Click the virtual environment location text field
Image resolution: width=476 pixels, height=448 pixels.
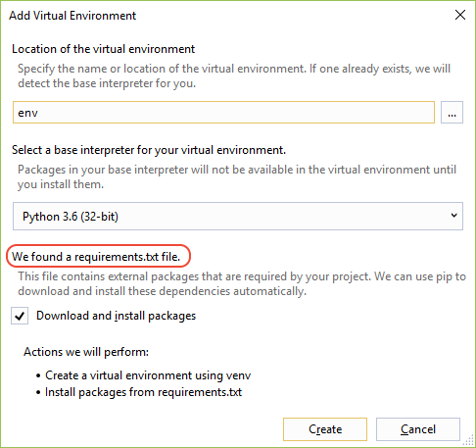(223, 113)
